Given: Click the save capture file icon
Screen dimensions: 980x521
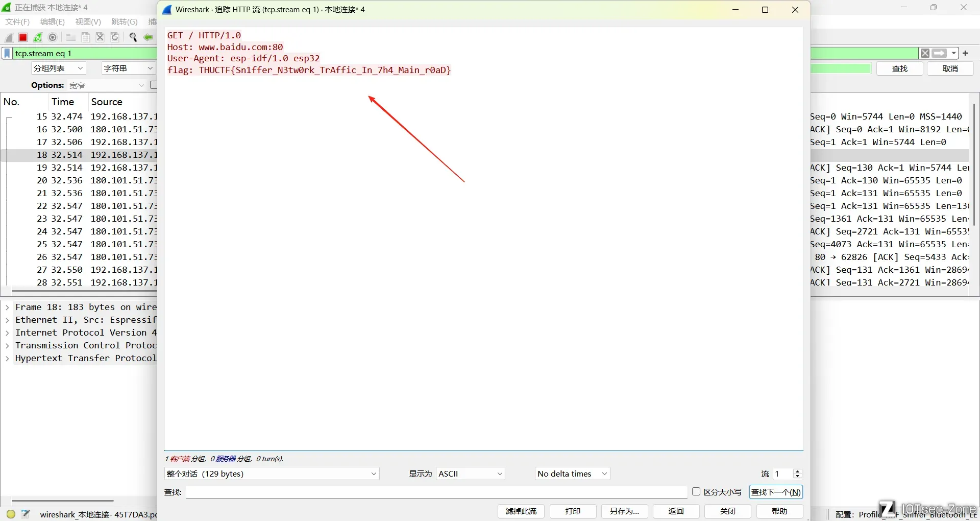Looking at the screenshot, I should tap(86, 37).
